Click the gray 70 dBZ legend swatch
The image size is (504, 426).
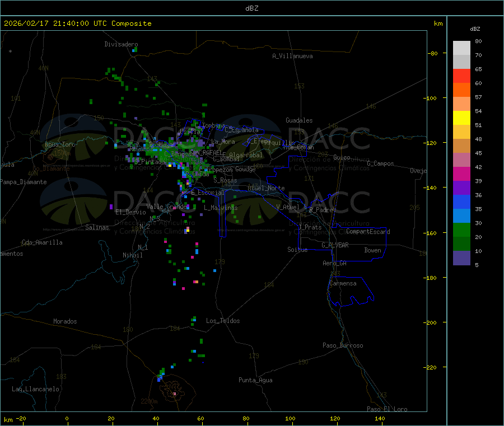[x=461, y=62]
